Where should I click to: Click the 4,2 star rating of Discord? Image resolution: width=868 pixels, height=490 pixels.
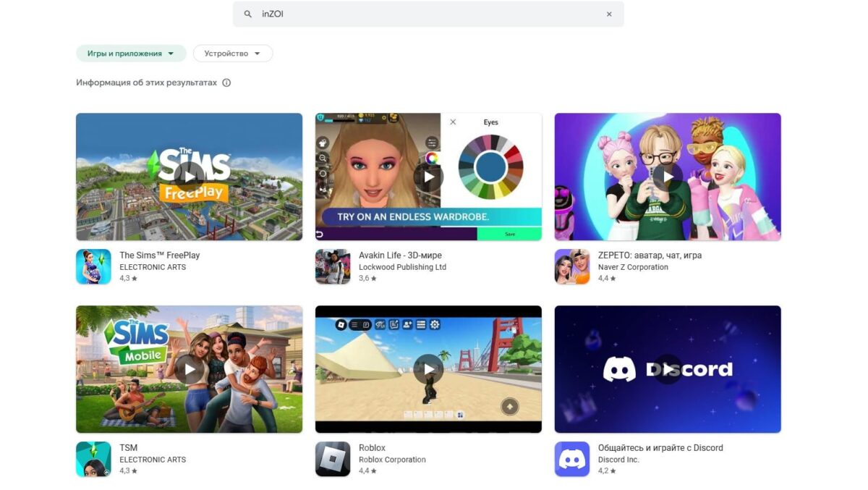(x=607, y=471)
